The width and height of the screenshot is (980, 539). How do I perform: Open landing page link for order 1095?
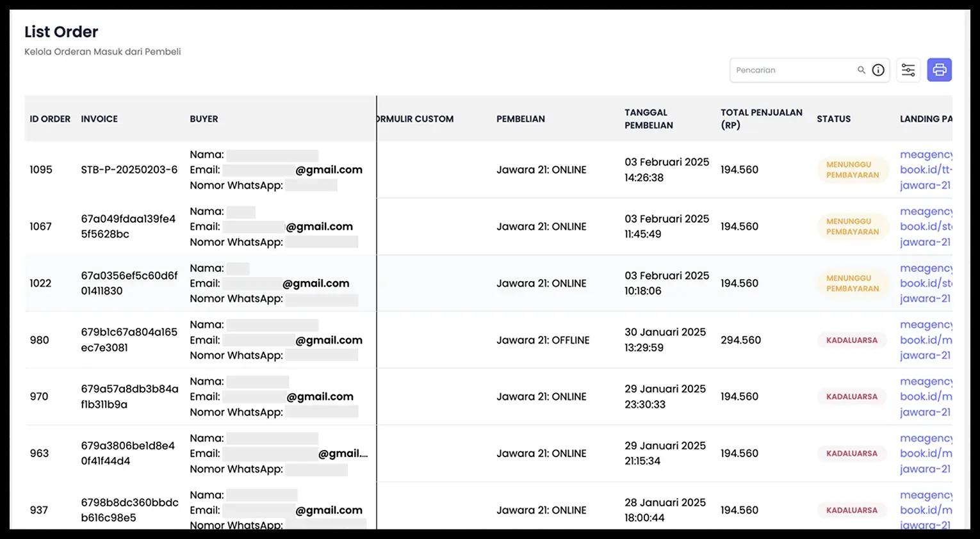926,170
